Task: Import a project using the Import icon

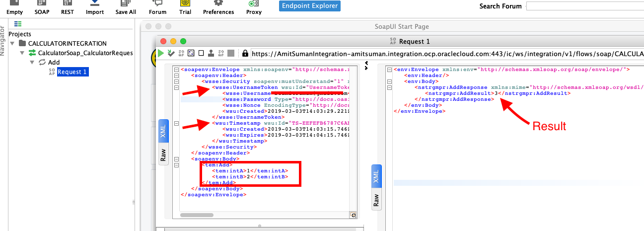Action: pos(94,7)
